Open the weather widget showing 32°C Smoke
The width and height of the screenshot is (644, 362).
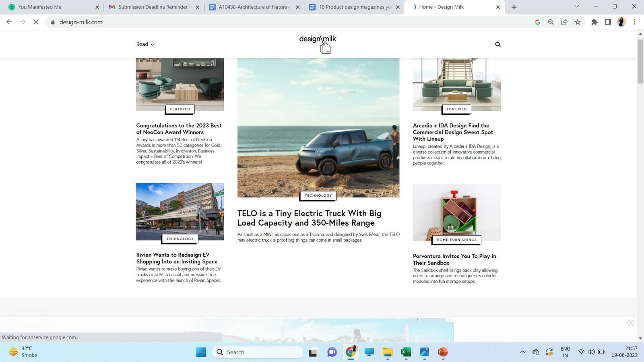coord(23,352)
